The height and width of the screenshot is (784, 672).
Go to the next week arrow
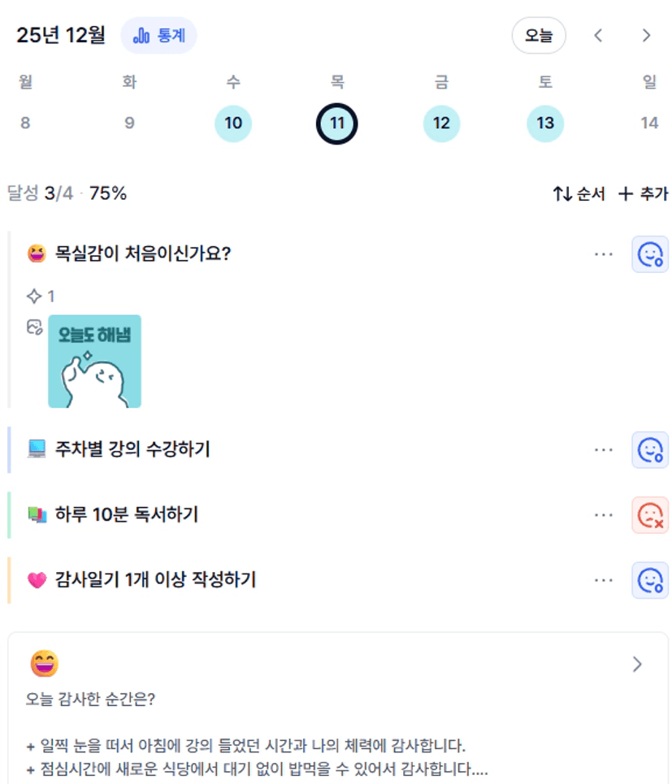(646, 36)
